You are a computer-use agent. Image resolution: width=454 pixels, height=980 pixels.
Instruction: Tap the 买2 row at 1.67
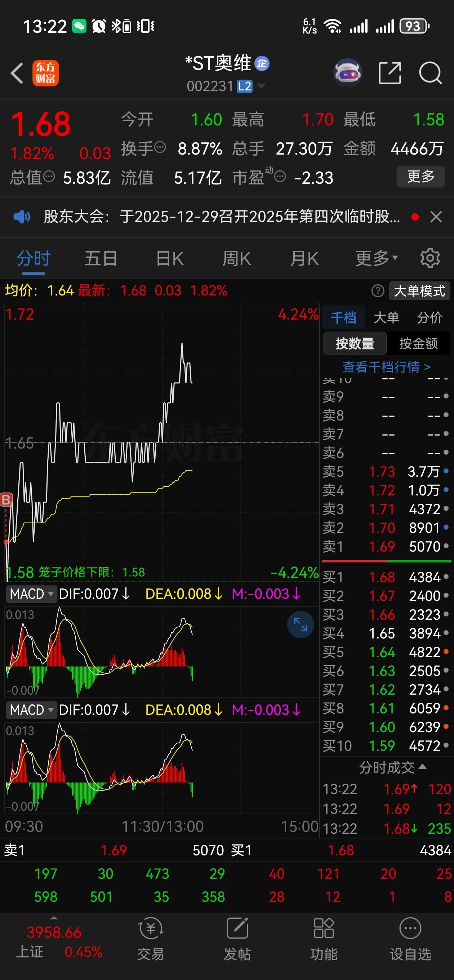386,596
